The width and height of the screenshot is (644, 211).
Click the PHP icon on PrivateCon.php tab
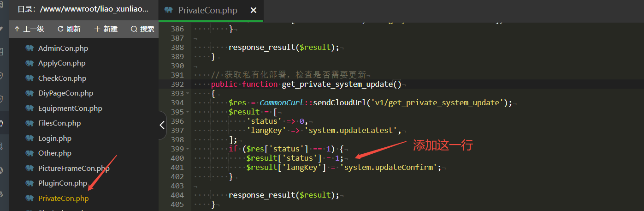click(169, 10)
